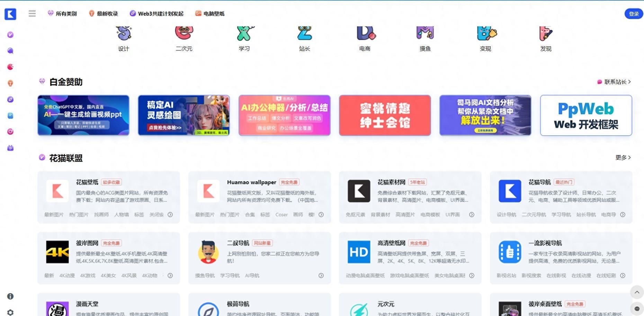Expand the 花猫导航 card arrow
Image resolution: width=644 pixels, height=316 pixels.
tap(623, 215)
